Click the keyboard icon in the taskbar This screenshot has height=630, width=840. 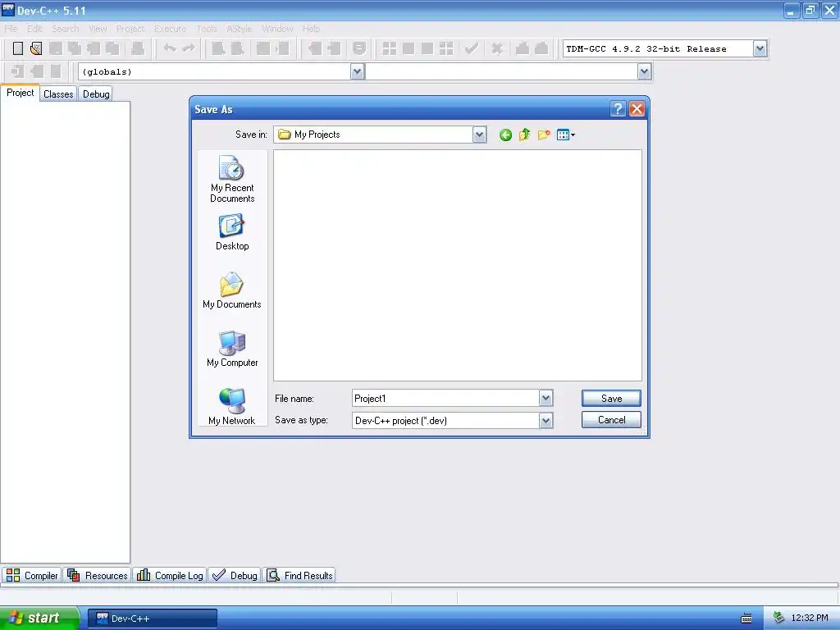(x=746, y=619)
